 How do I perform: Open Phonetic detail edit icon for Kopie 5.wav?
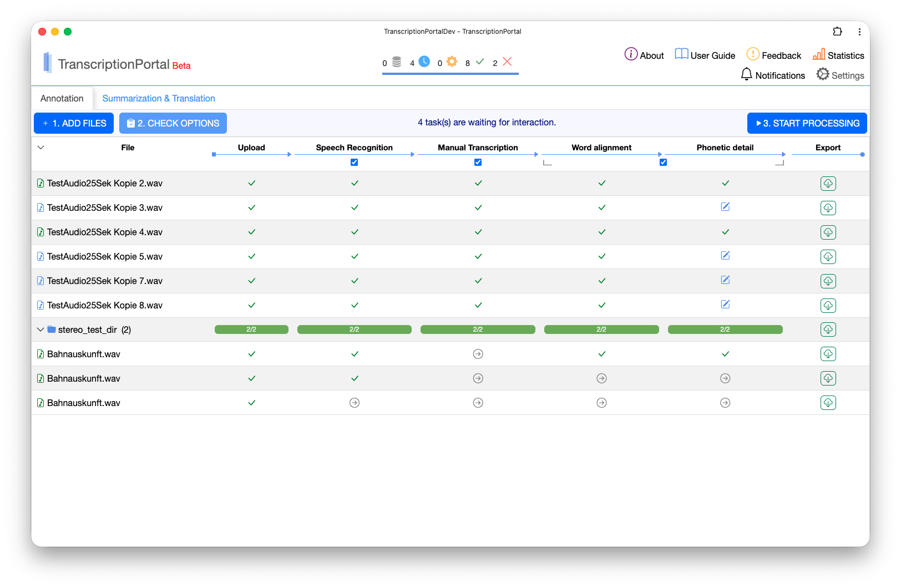(x=725, y=256)
